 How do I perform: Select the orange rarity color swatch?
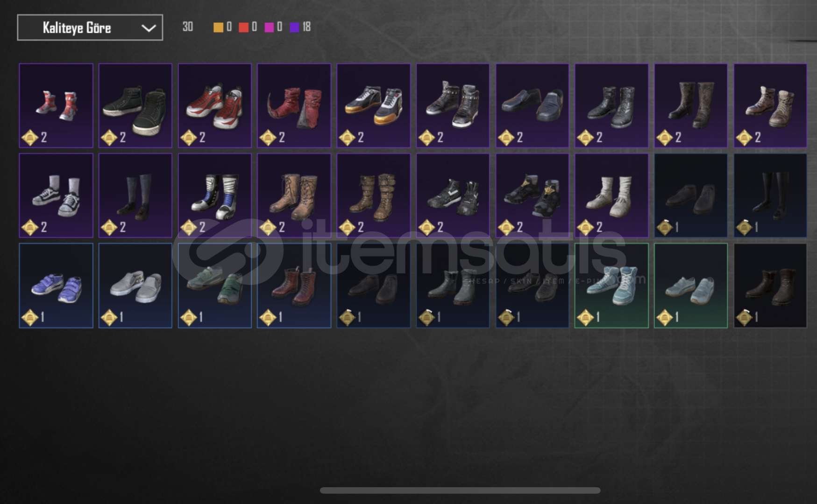coord(218,27)
